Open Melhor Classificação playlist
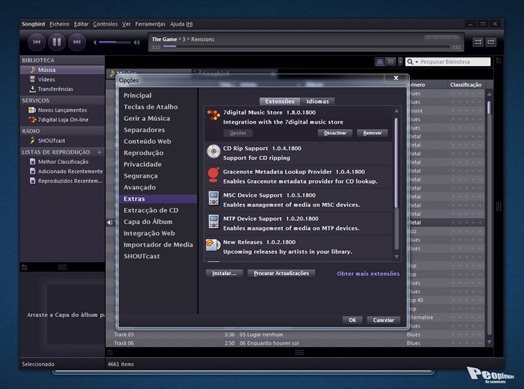Viewport: 524px width, 389px height. (x=62, y=162)
